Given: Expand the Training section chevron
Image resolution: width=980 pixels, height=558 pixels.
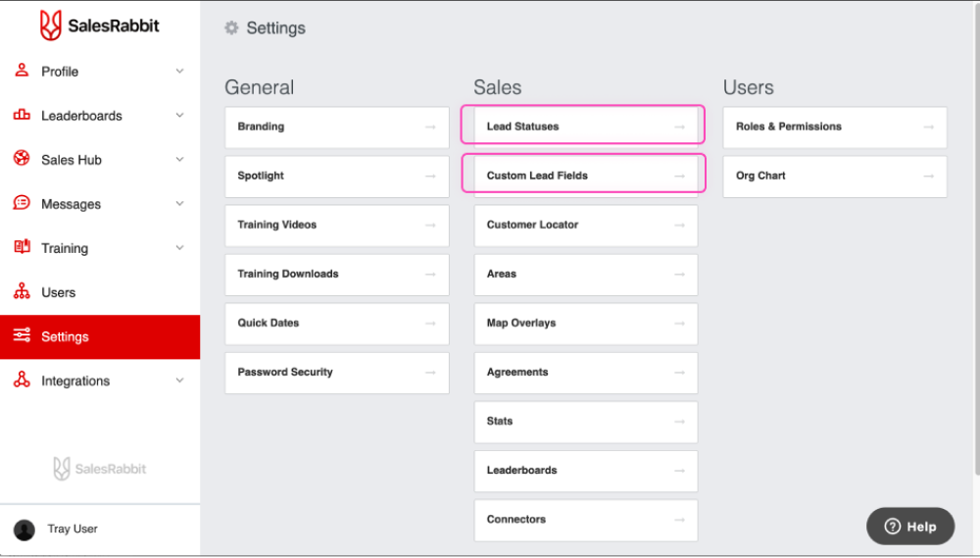Looking at the screenshot, I should pyautogui.click(x=179, y=247).
